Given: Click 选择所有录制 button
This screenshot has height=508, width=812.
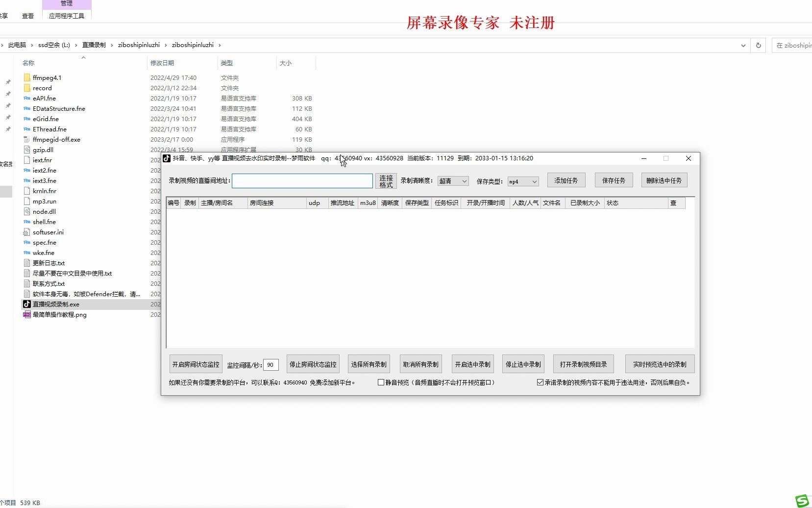Looking at the screenshot, I should coord(369,364).
